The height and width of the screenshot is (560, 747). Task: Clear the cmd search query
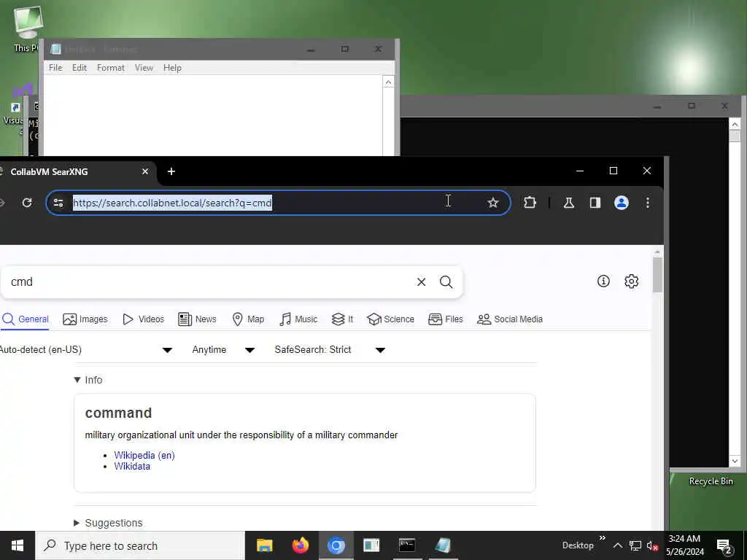[x=421, y=282]
